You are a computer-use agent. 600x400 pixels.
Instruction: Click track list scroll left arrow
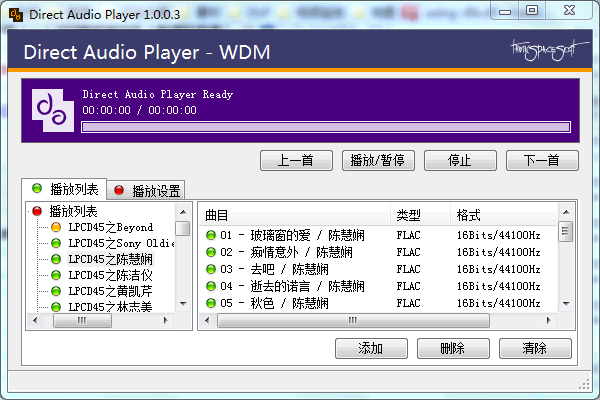(207, 320)
